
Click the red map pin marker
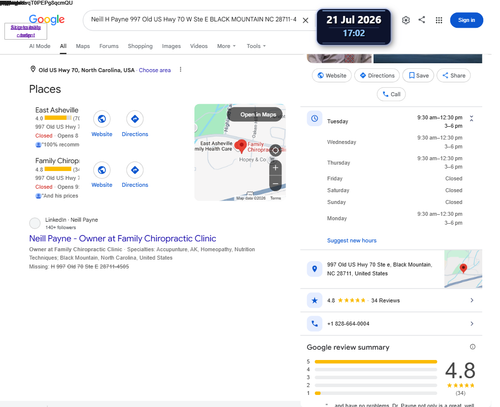240,146
